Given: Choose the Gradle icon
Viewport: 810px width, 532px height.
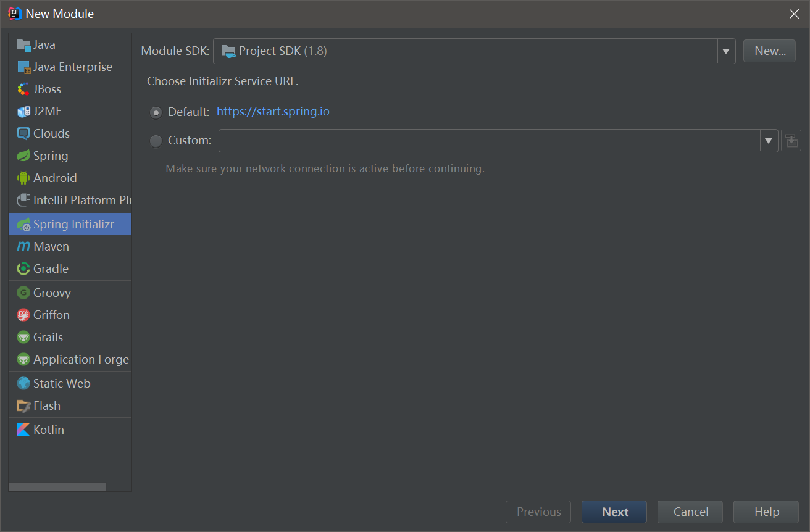Looking at the screenshot, I should pos(23,269).
